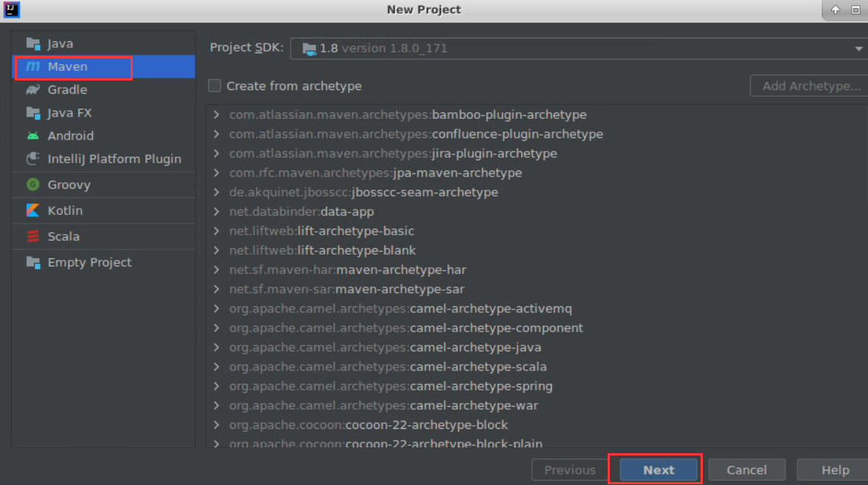
Task: Choose the Groovy project icon
Action: [32, 185]
